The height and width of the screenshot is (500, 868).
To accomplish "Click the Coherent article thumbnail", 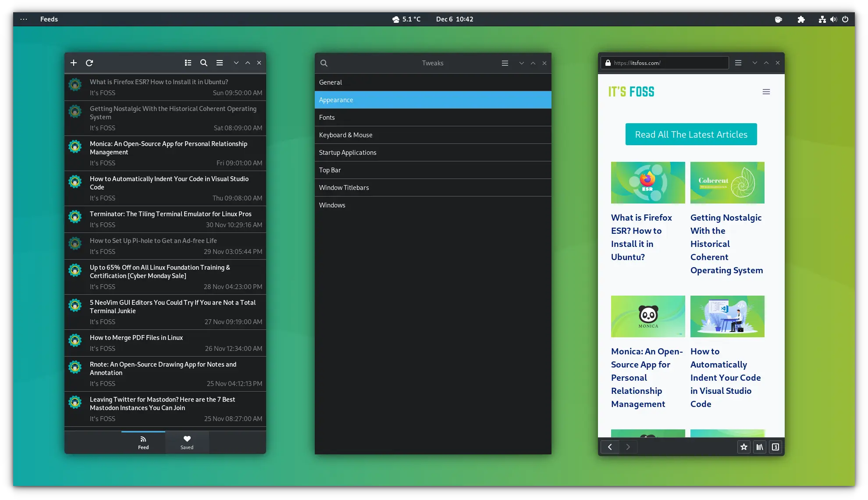I will pos(727,182).
